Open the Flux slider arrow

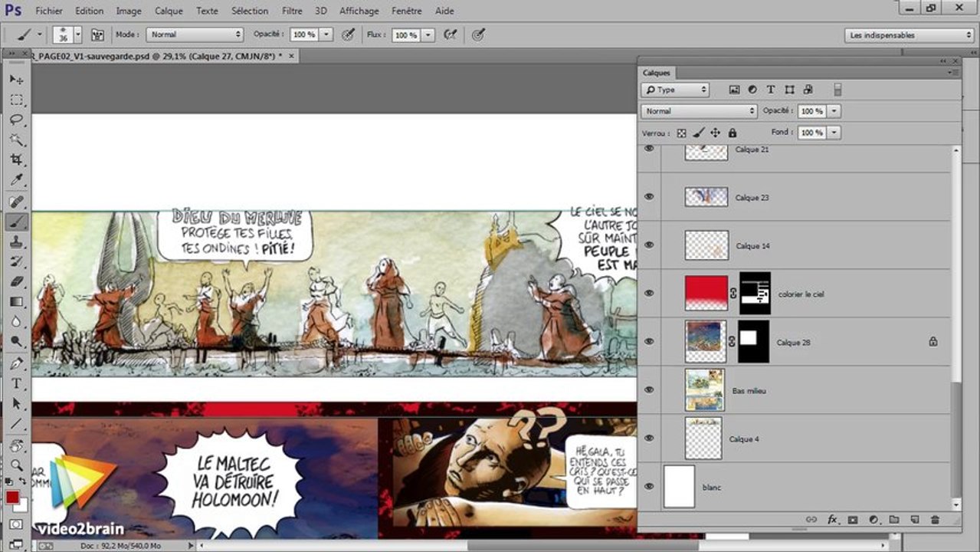click(x=428, y=34)
